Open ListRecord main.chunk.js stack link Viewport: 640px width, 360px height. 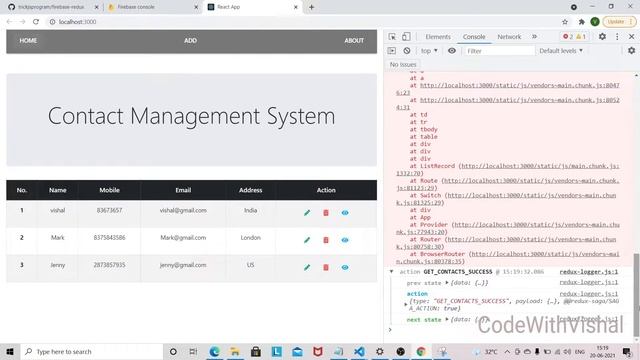pos(508,169)
